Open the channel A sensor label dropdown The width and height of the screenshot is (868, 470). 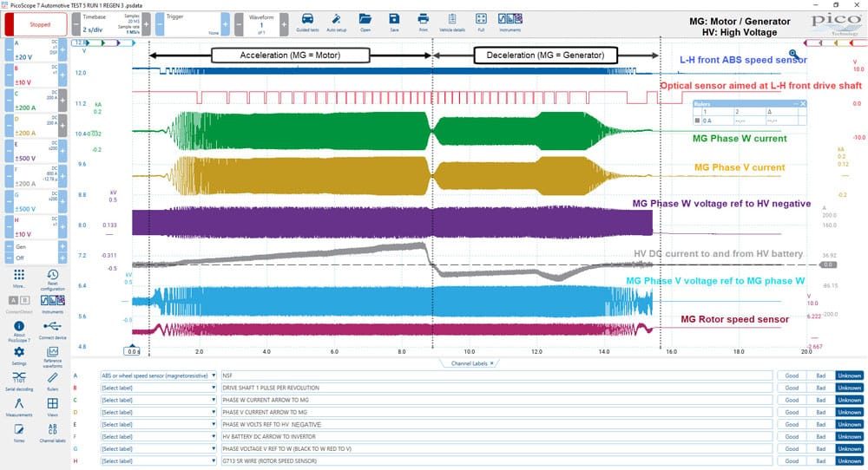coord(158,375)
